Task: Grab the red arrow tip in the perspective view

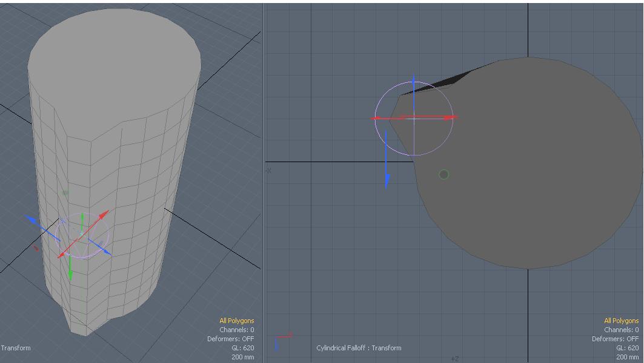Action: [x=105, y=213]
